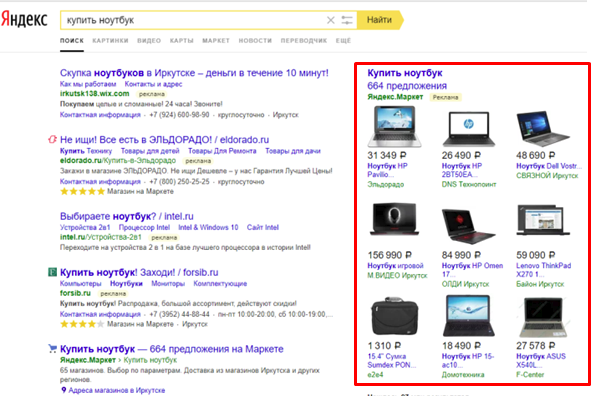602x396 pixels.
Task: Click the five-star rating under Эльдорадо ad
Action: point(82,191)
